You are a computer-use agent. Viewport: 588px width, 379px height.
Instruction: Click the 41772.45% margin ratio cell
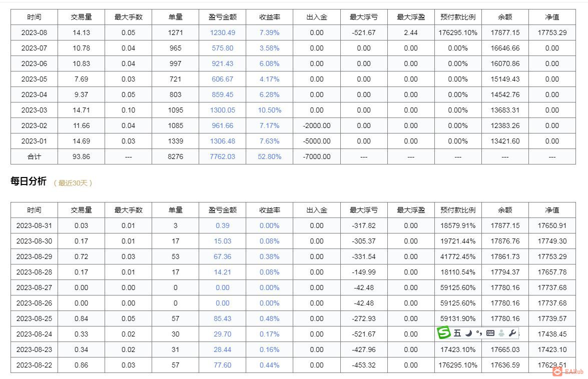(458, 257)
